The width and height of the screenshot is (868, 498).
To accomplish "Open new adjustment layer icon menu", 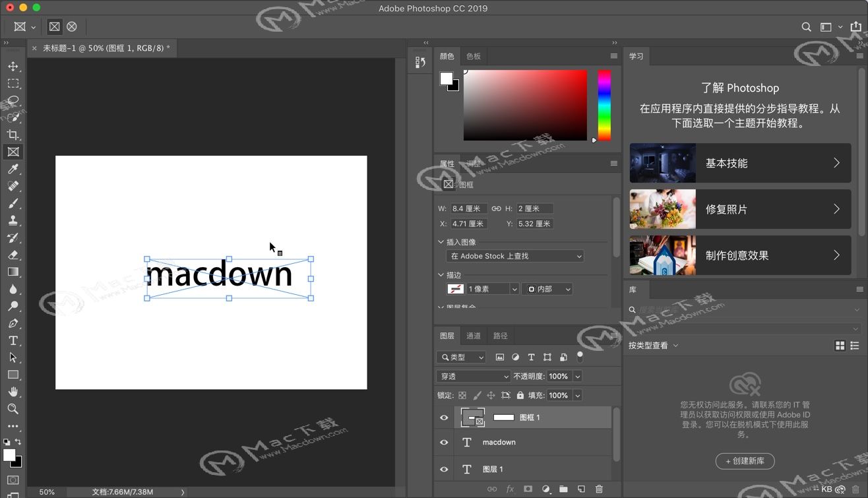I will (x=545, y=489).
